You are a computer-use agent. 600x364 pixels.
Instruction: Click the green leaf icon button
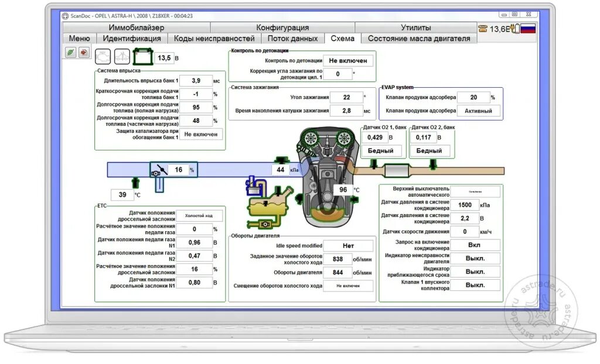click(x=70, y=53)
